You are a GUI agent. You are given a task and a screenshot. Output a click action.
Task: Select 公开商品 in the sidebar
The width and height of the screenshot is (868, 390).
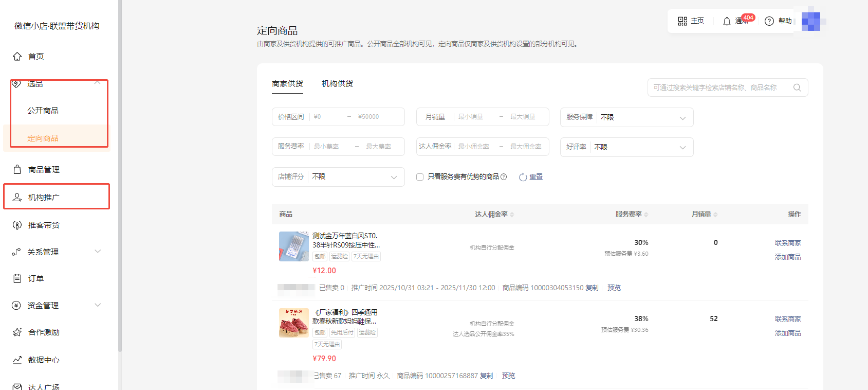[x=43, y=111]
